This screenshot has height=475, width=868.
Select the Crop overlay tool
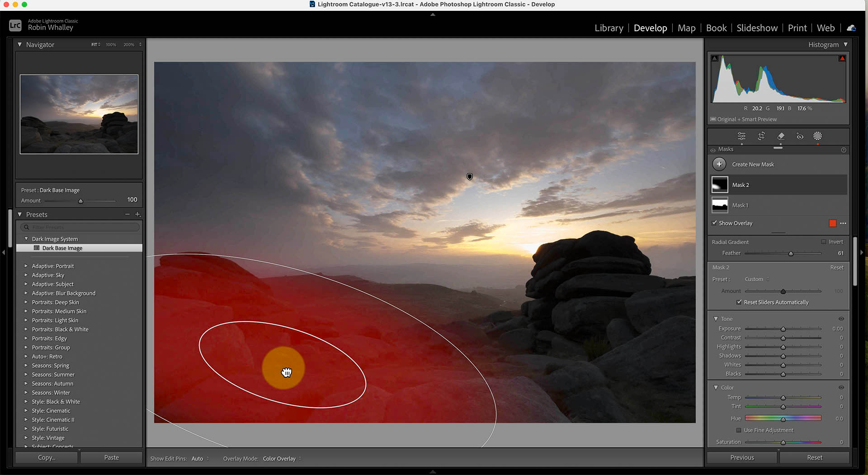coord(761,136)
